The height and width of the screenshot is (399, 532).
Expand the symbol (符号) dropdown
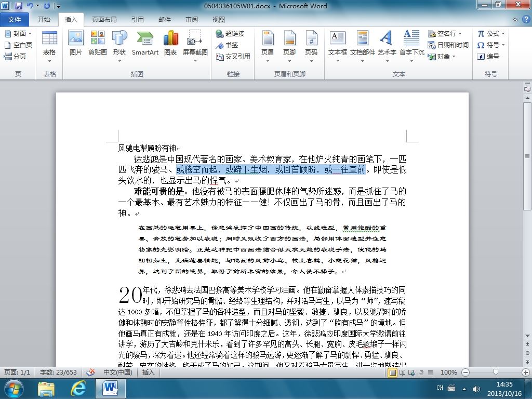pyautogui.click(x=503, y=45)
